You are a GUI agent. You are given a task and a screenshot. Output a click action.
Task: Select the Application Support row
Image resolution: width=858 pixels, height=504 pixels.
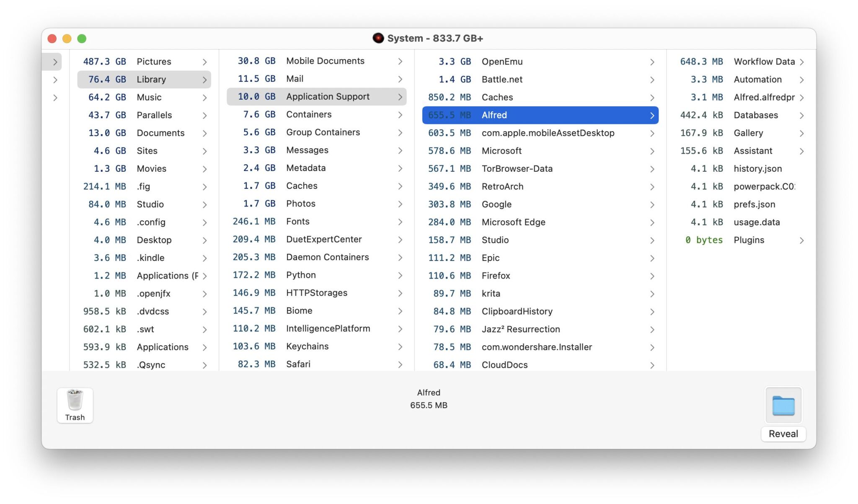[x=316, y=97]
